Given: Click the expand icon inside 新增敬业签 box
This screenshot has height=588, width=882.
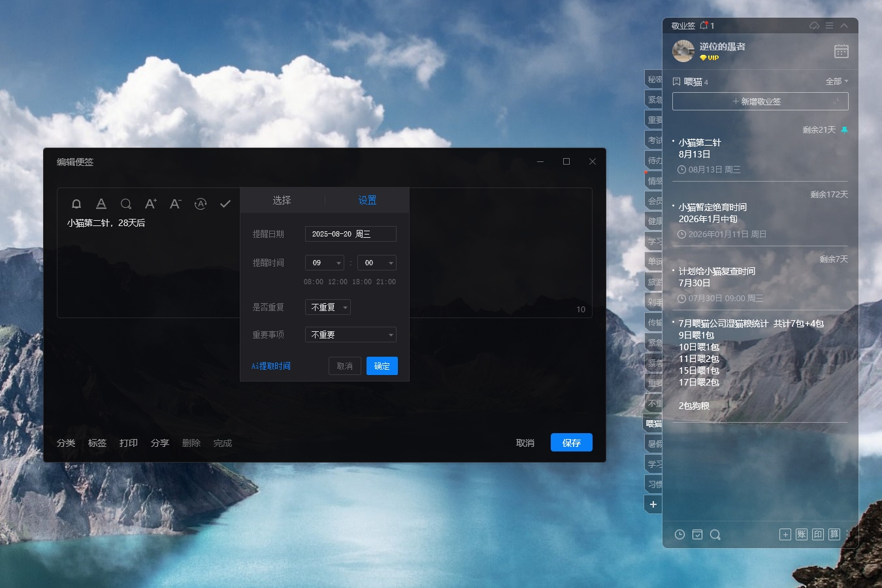Looking at the screenshot, I should click(x=836, y=101).
